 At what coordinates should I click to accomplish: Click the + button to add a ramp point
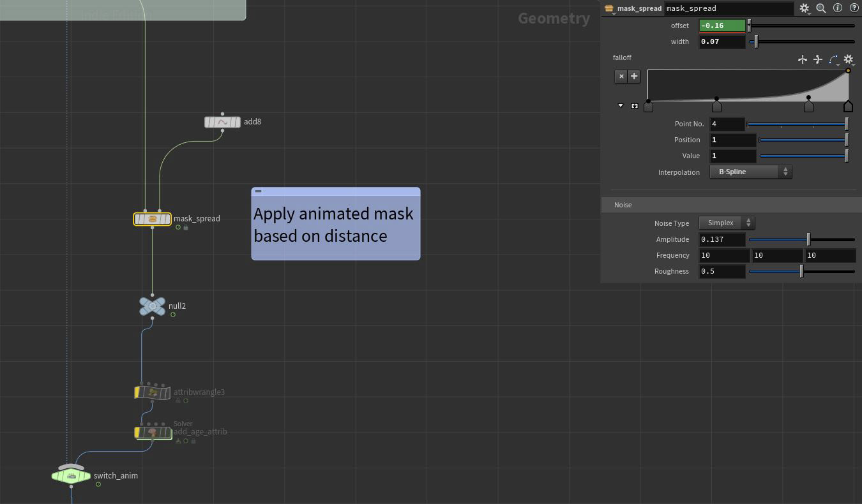pyautogui.click(x=633, y=76)
